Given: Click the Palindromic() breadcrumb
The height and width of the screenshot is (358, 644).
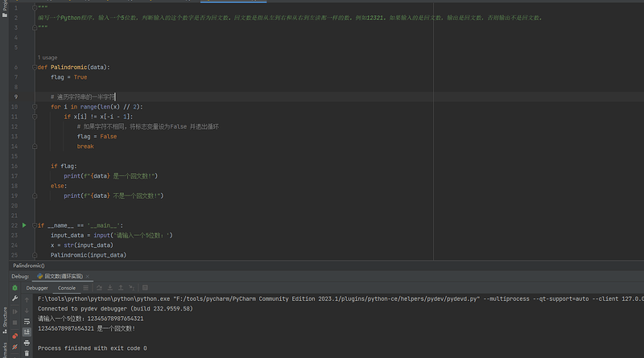Looking at the screenshot, I should (x=29, y=265).
